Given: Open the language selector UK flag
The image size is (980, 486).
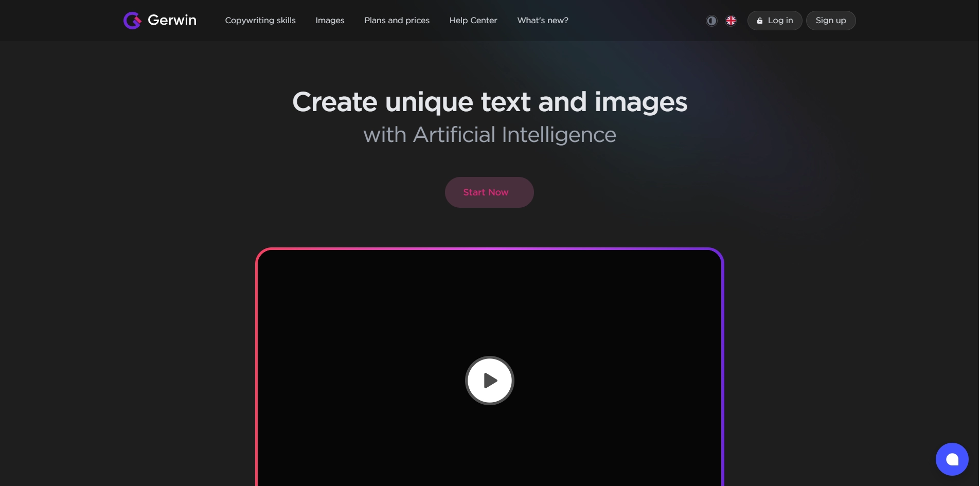Looking at the screenshot, I should click(731, 21).
